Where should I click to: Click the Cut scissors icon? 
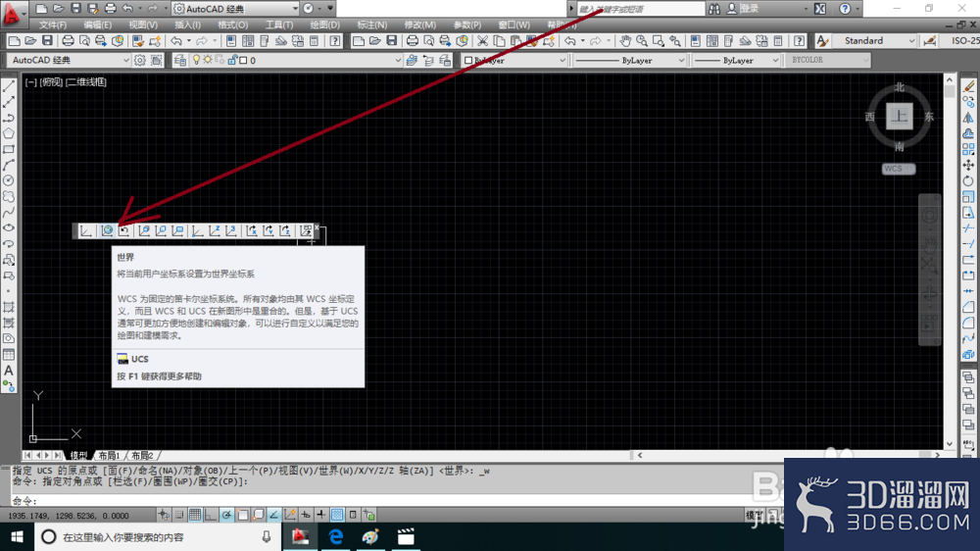pos(482,40)
